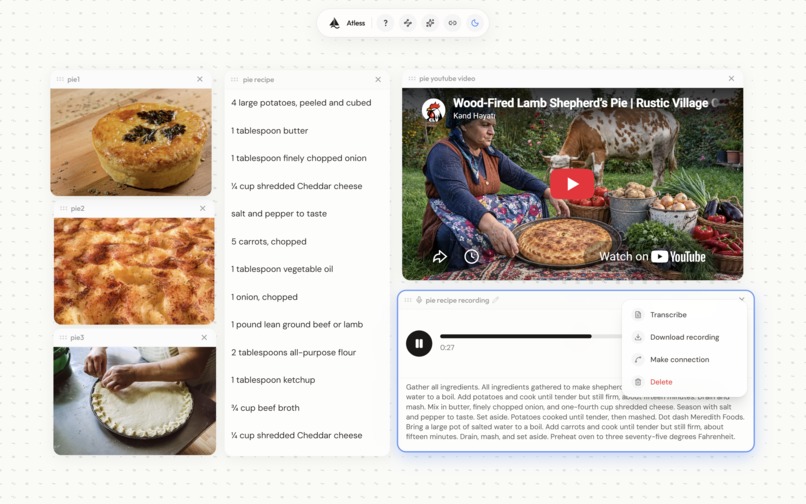Screen dimensions: 806x504
Task: Click the 'pie youtube video' card title
Action: 447,79
